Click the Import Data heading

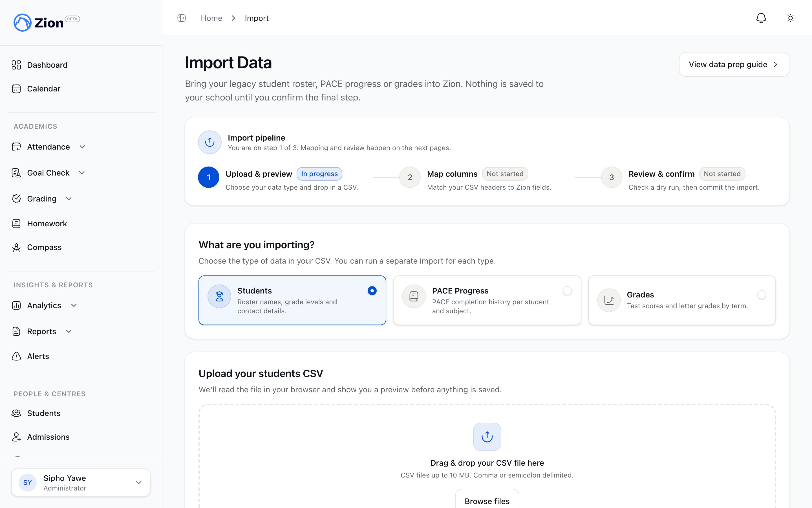pos(228,63)
